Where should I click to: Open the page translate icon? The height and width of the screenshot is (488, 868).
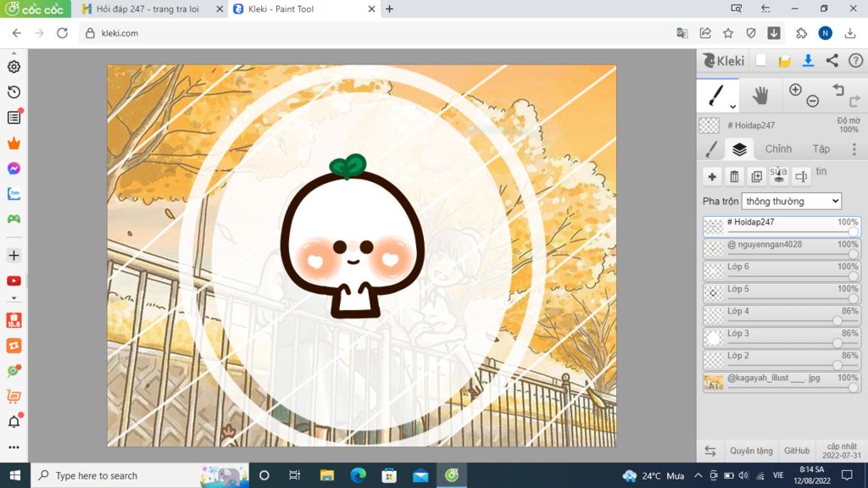(682, 33)
